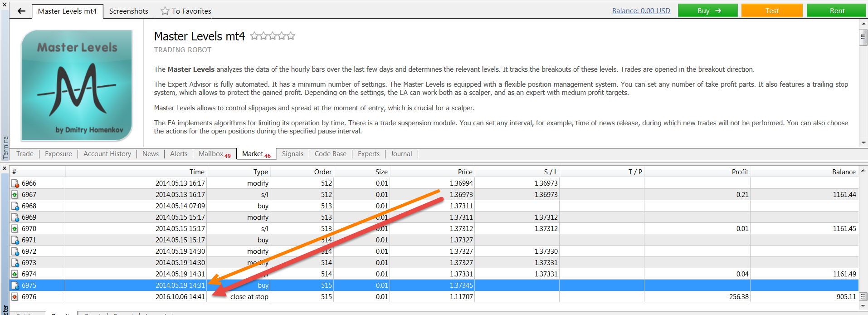Open the Alerts tab
The image size is (868, 315).
pos(179,154)
